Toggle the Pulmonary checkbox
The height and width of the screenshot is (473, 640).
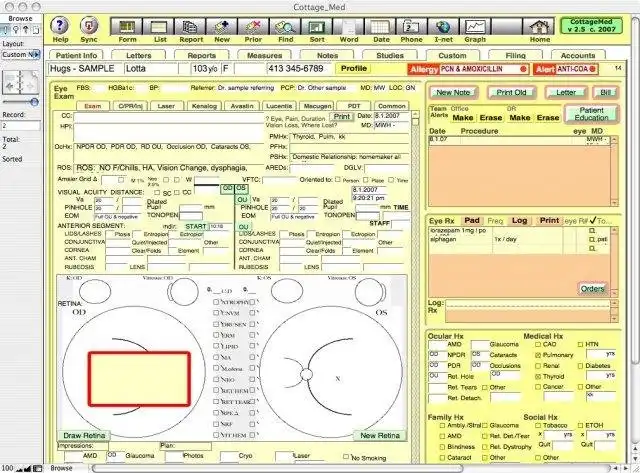point(538,355)
